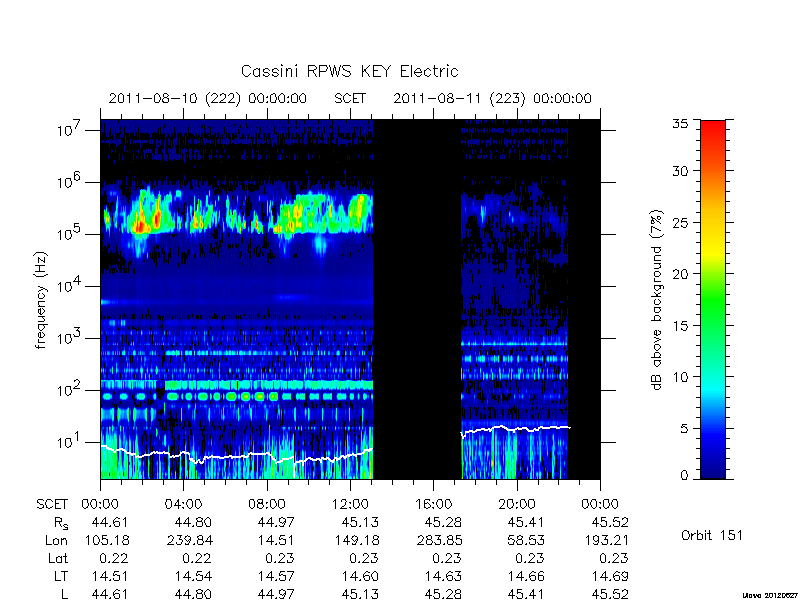Select the end date label "2011-08-11 (223) 00:00:00"

(x=492, y=98)
